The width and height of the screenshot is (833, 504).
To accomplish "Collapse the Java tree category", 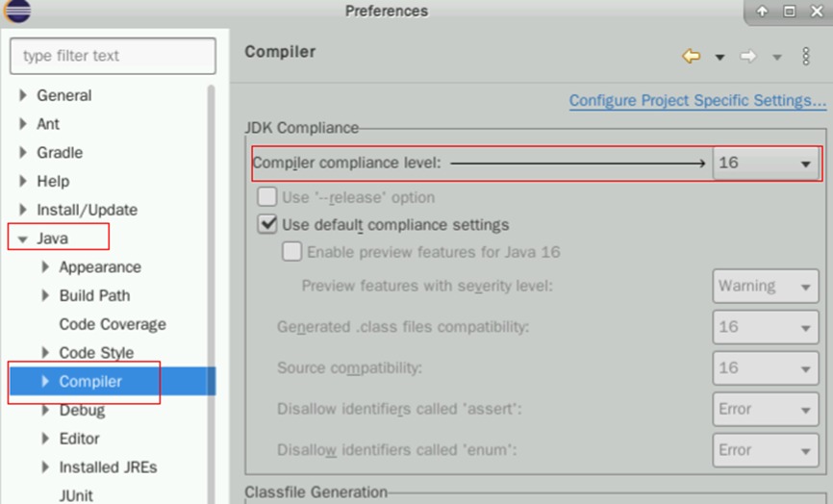I will (23, 239).
